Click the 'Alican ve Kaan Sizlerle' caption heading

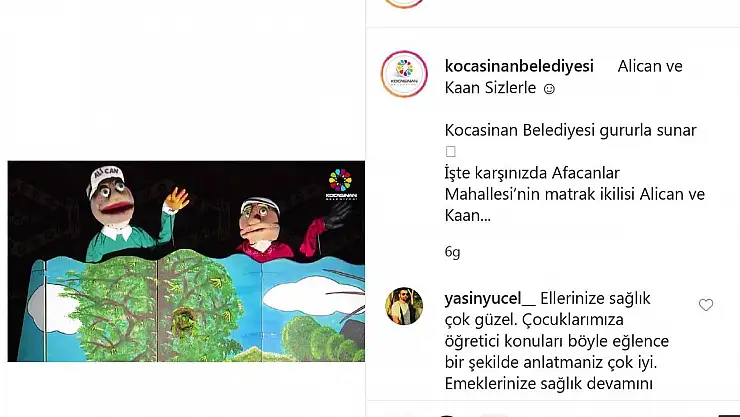(x=563, y=77)
